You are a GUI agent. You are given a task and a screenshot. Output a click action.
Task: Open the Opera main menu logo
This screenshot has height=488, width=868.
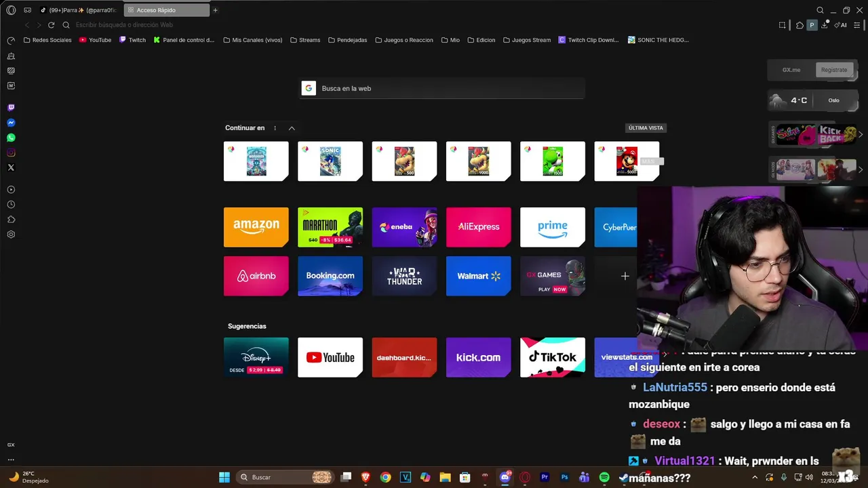click(x=11, y=10)
